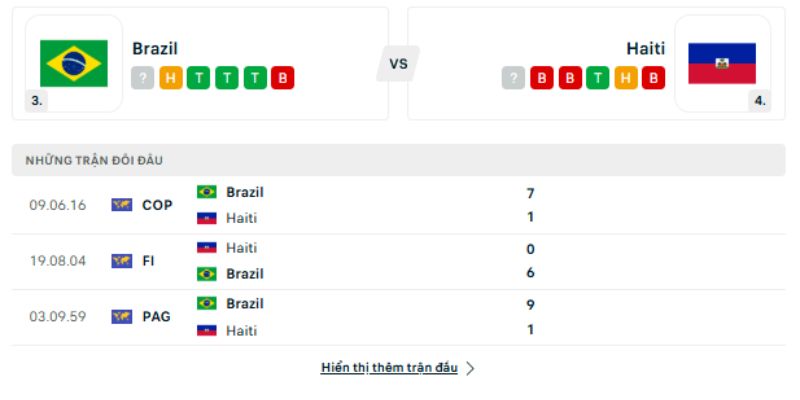Open the Brazil team name link

155,48
